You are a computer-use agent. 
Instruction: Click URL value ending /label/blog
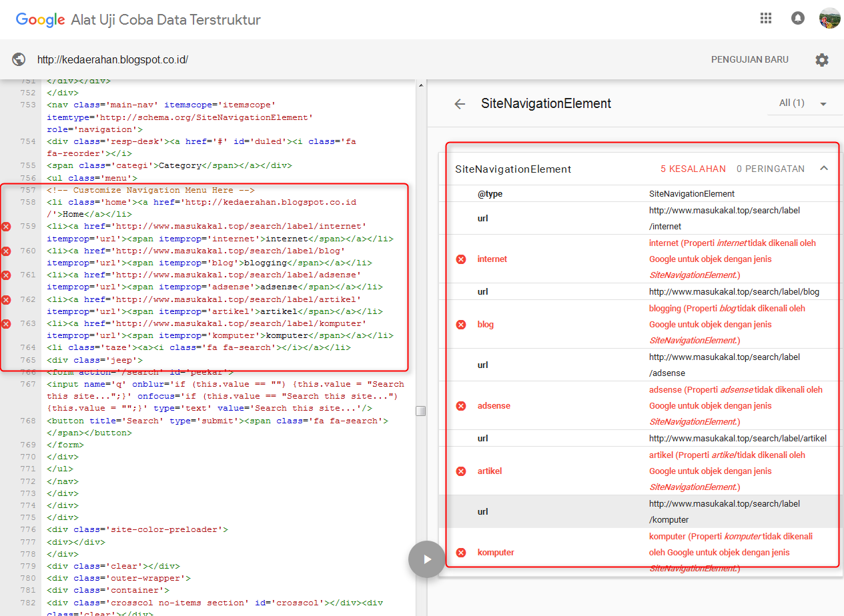point(734,292)
